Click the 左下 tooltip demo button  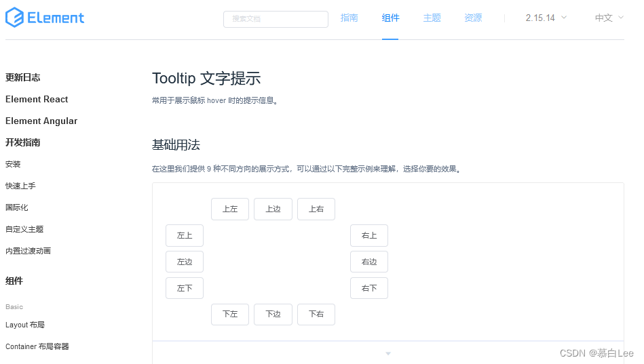(185, 288)
